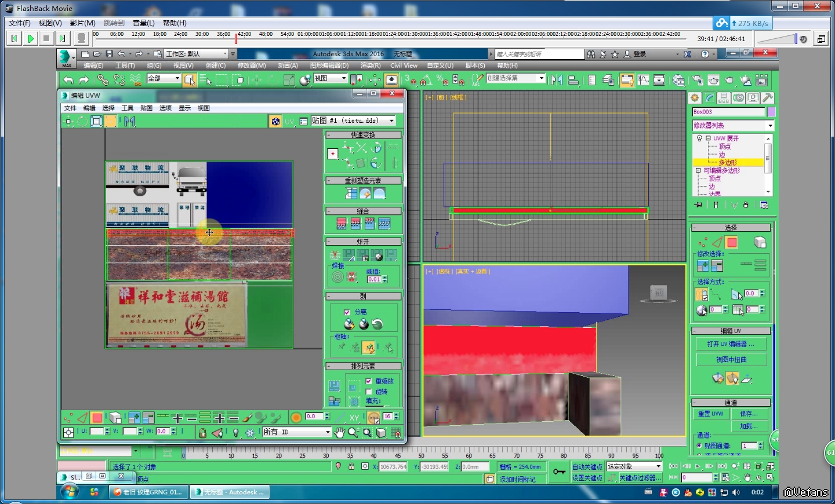835x504 pixels.
Task: Uncheck the 重缩放 checkbox
Action: pos(369,381)
